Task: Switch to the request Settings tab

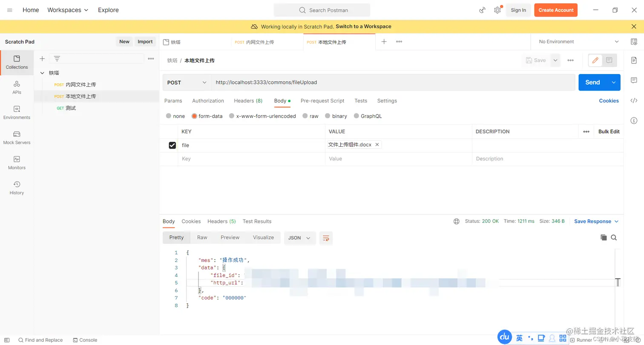Action: [x=387, y=101]
